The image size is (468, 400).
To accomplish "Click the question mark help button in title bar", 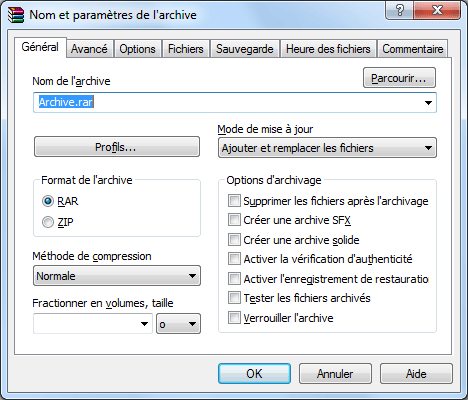I will [x=399, y=10].
